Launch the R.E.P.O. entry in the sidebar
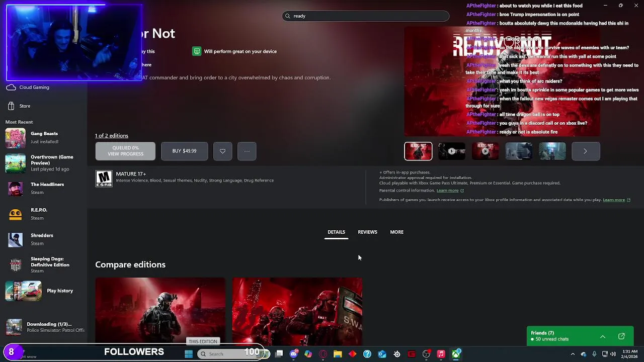 pos(44,214)
